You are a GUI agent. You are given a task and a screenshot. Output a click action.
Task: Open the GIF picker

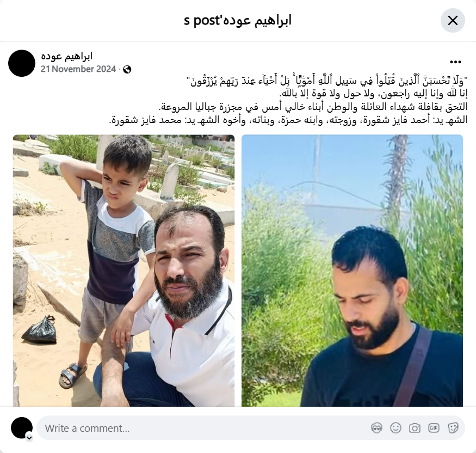(434, 428)
